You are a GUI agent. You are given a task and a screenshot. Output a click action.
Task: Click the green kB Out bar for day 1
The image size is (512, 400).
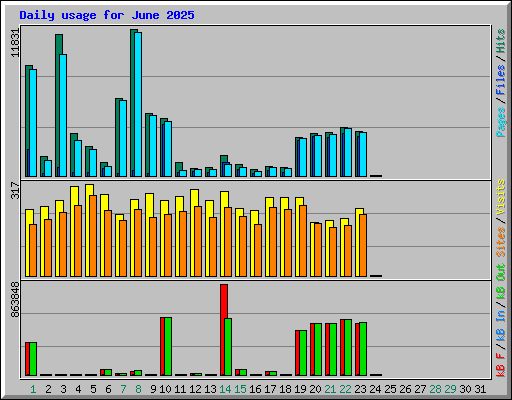[x=33, y=359]
